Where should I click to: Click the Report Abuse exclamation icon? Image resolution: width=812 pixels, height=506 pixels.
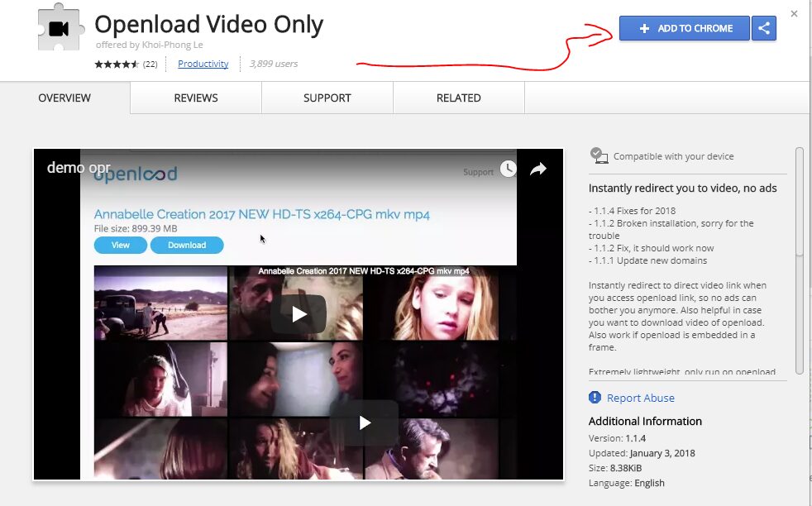[x=595, y=397]
